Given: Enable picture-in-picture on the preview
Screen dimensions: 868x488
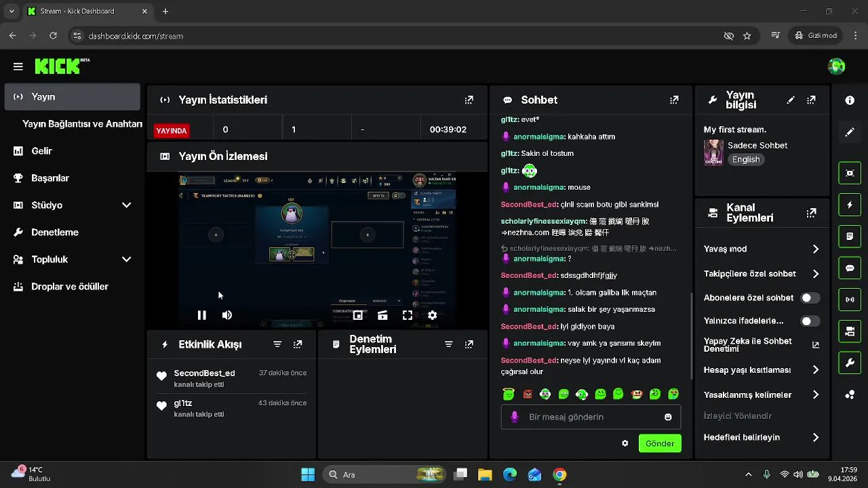Looking at the screenshot, I should [x=357, y=315].
